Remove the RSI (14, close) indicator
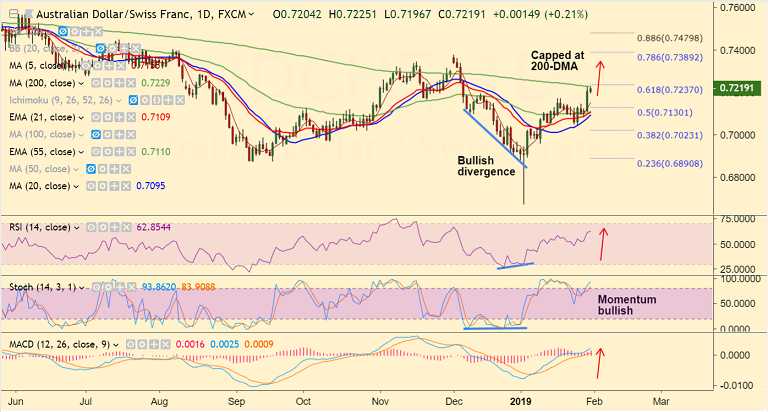The height and width of the screenshot is (412, 768). point(126,227)
